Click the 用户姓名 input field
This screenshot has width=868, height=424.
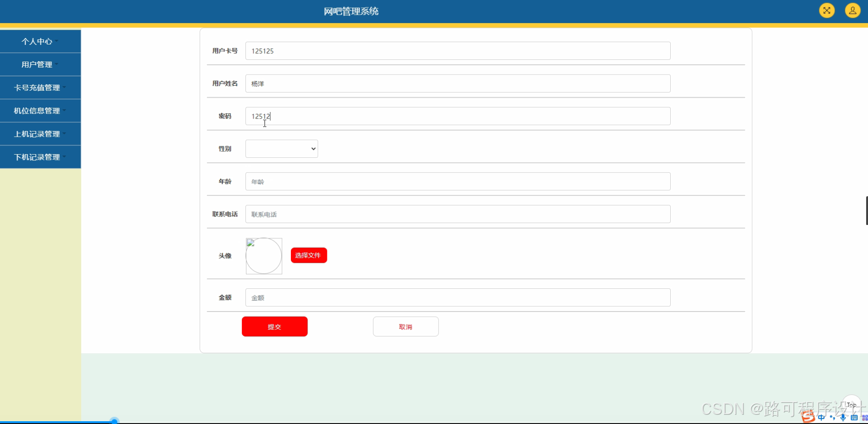pos(458,83)
